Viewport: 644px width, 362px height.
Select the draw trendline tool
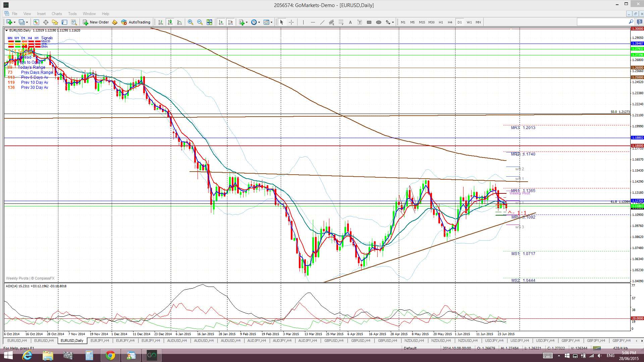click(322, 22)
